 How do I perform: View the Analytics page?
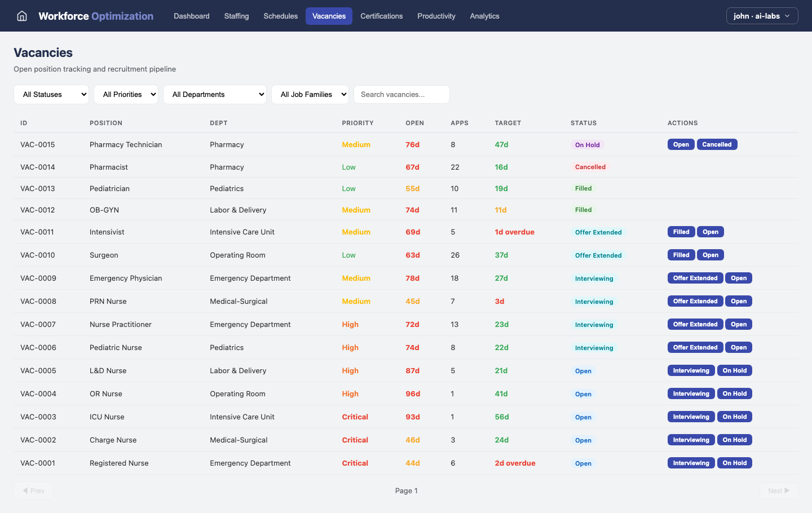(484, 16)
